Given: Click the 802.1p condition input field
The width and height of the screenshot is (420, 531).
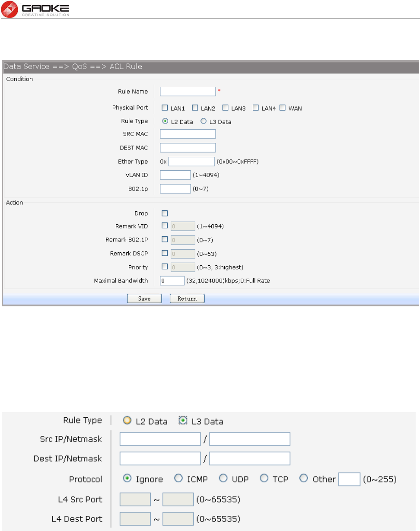Looking at the screenshot, I should pos(175,188).
